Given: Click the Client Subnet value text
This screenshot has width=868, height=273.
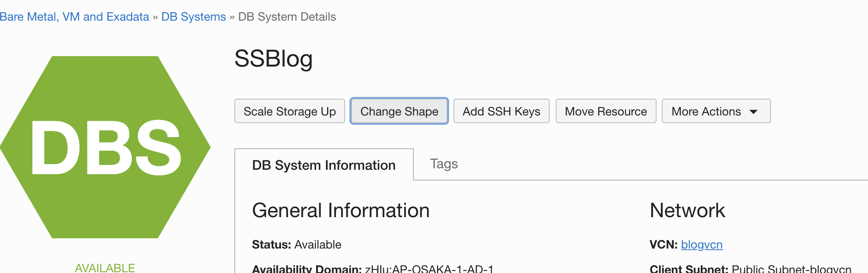Looking at the screenshot, I should (x=791, y=269).
